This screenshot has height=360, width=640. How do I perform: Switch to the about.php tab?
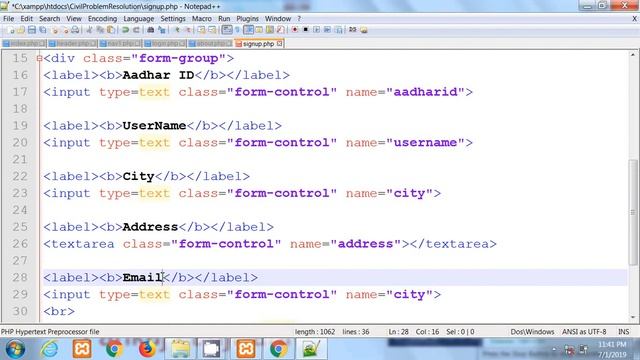click(210, 44)
